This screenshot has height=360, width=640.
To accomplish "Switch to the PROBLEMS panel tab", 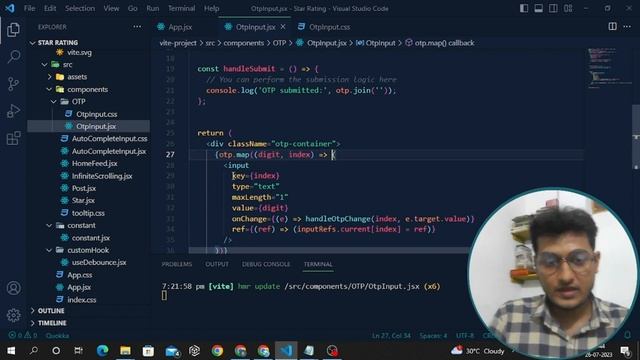I will pos(176,264).
